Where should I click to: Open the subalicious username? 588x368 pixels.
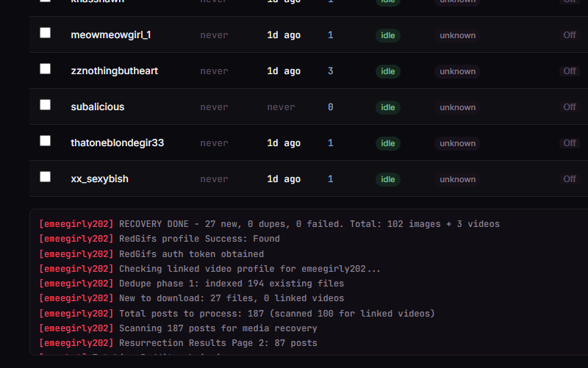98,107
